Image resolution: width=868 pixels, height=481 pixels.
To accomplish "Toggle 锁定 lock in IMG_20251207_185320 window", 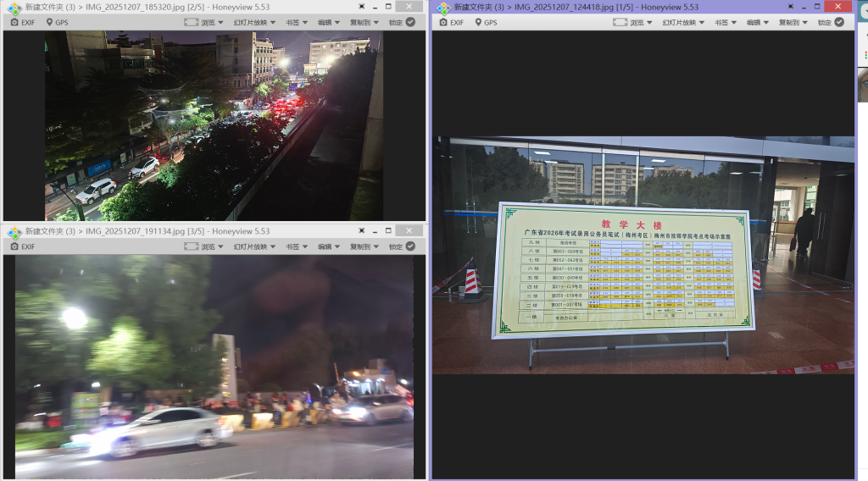I will point(403,22).
